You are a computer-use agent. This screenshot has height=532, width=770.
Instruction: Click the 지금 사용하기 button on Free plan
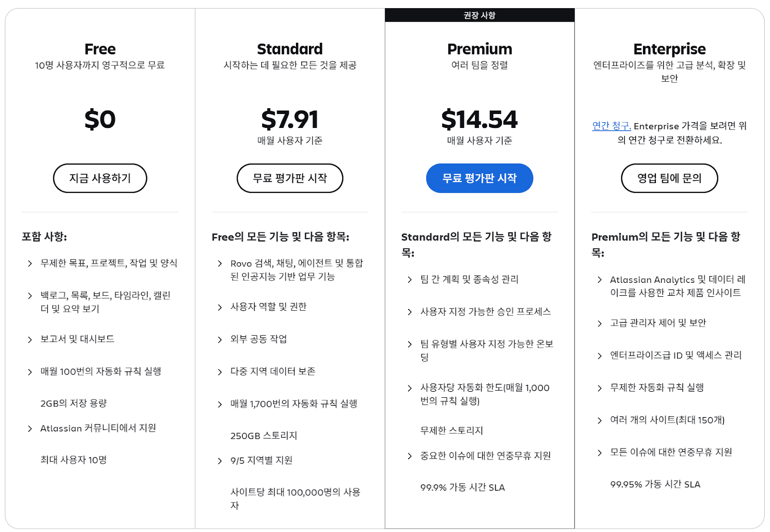click(x=100, y=178)
